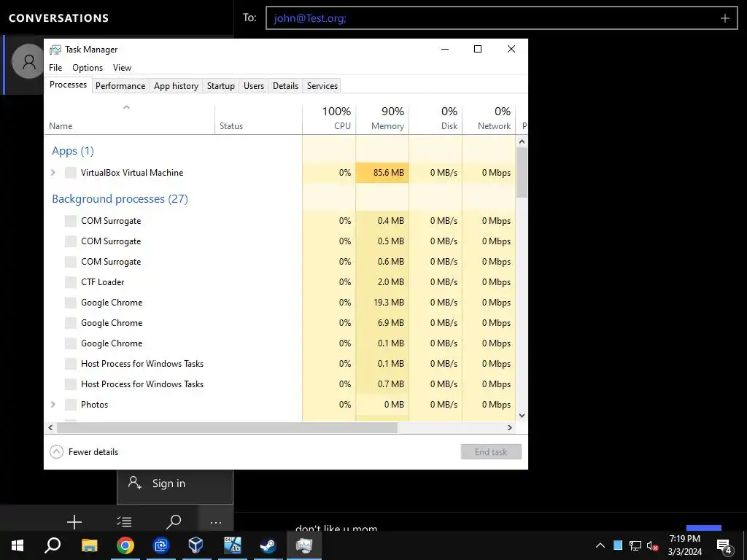Viewport: 747px width, 560px height.
Task: Click the CTF Loader process icon
Action: (x=71, y=282)
